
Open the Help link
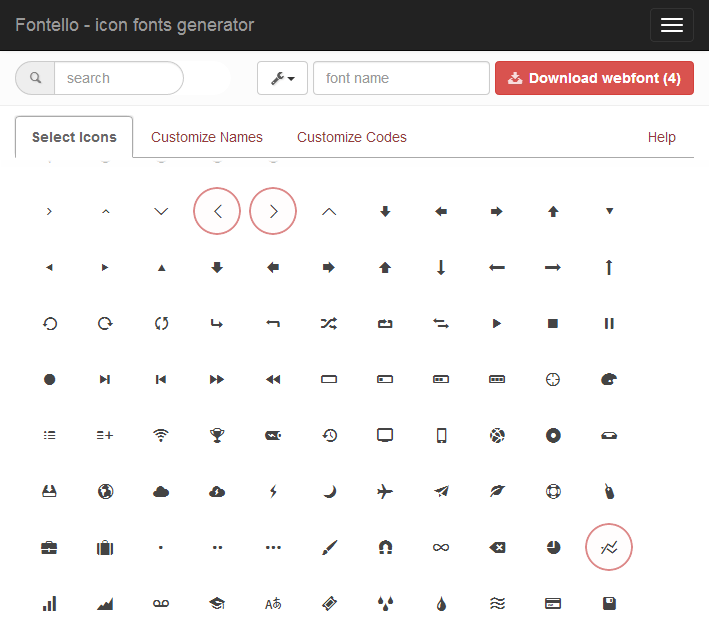(661, 137)
